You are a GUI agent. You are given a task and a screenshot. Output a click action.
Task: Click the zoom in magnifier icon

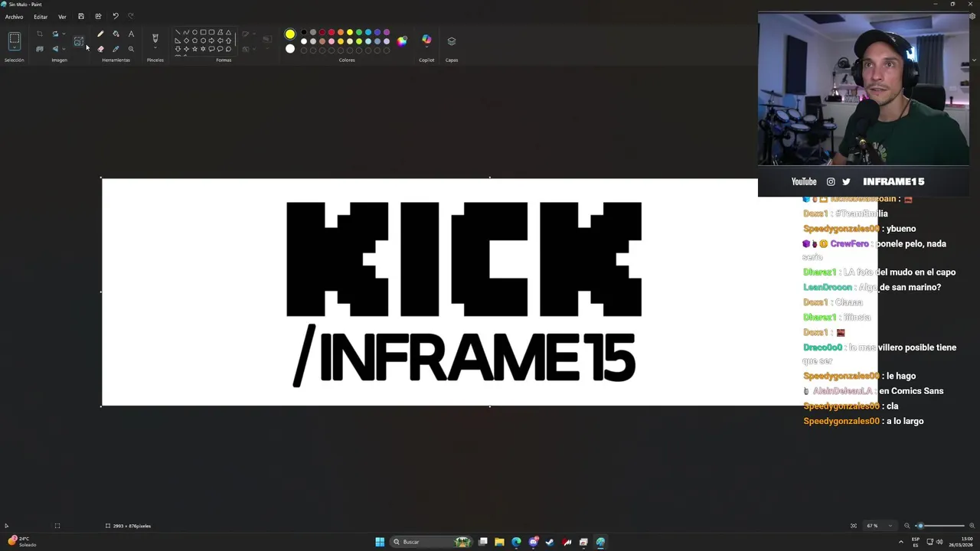click(x=972, y=526)
